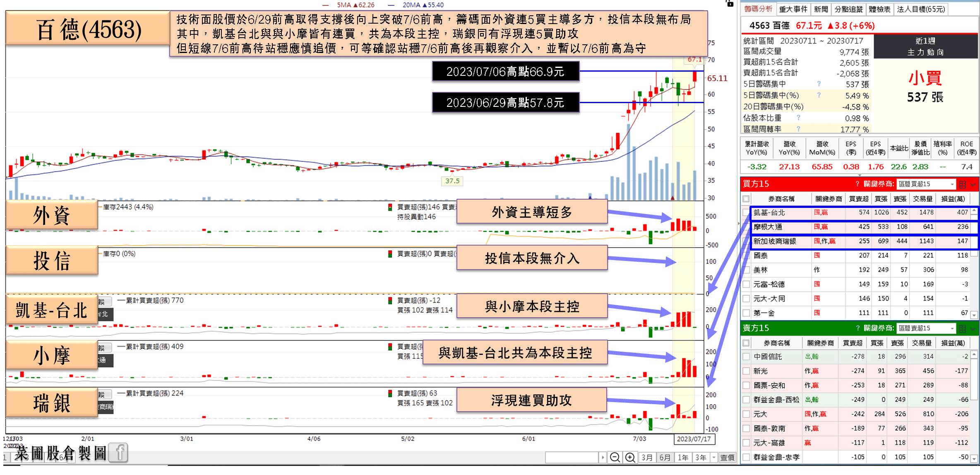
Task: Select the 美林 row in buyers list
Action: tap(856, 270)
